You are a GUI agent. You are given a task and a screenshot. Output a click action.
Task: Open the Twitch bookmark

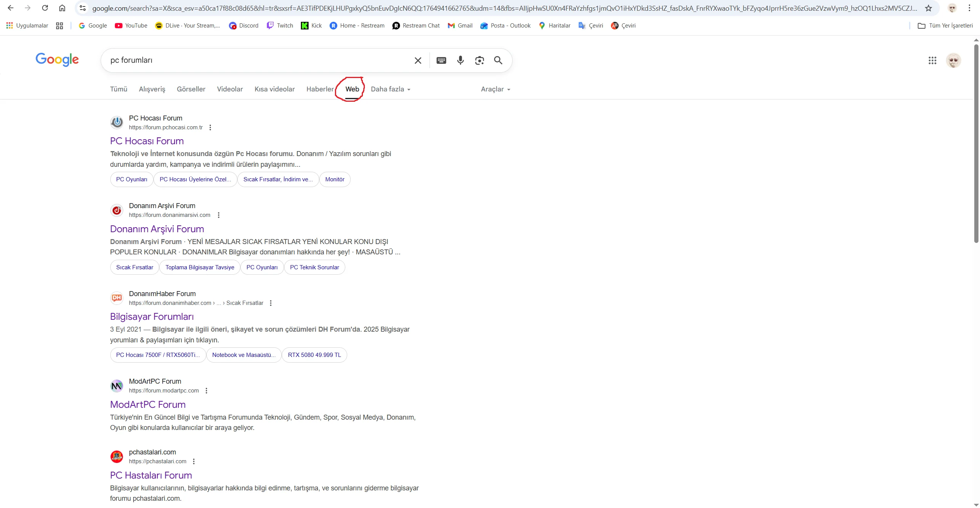point(280,26)
